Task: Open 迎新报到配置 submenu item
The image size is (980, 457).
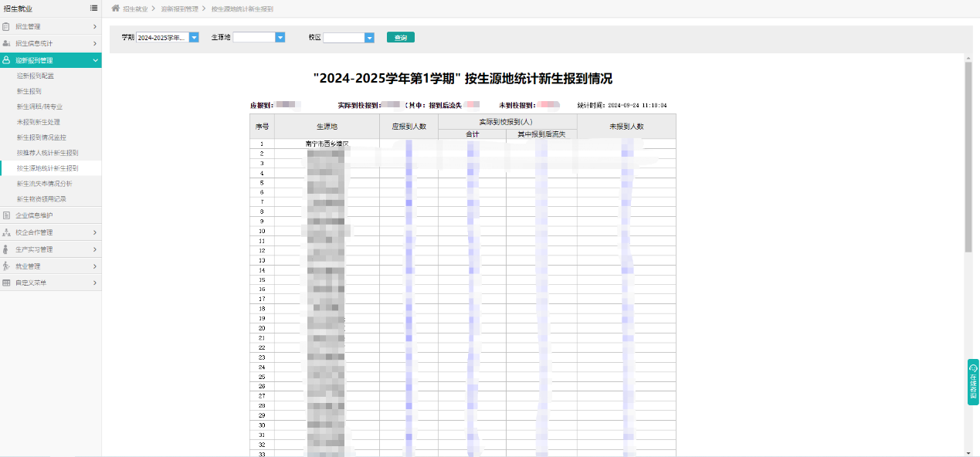Action: click(x=36, y=76)
